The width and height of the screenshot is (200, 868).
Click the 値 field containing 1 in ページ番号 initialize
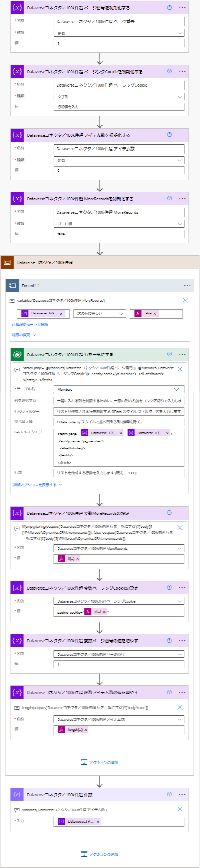pyautogui.click(x=119, y=43)
